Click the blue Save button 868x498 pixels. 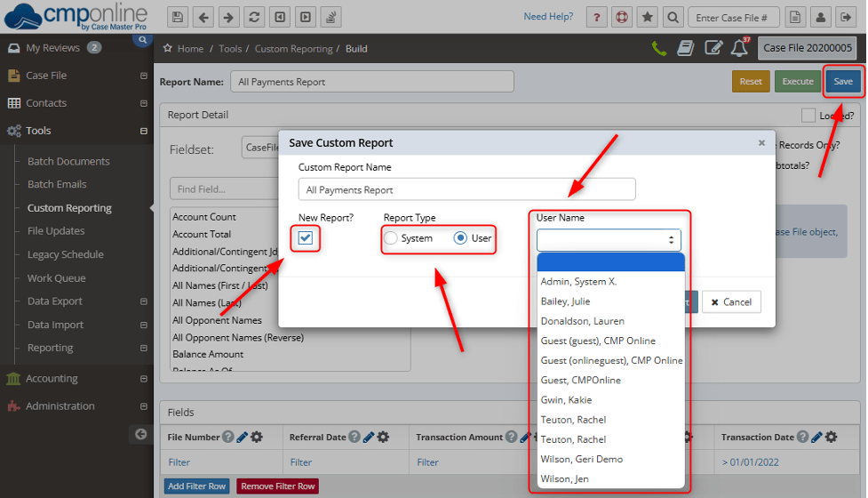[x=843, y=82]
